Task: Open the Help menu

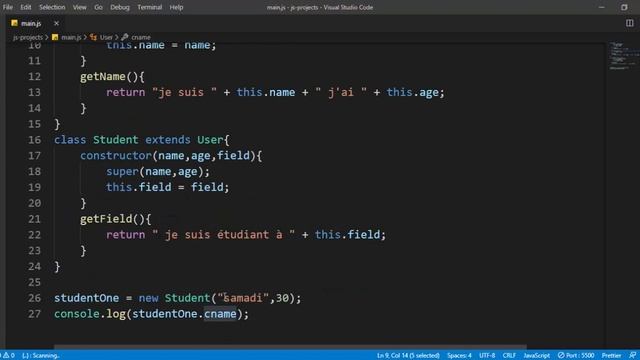Action: point(176,7)
